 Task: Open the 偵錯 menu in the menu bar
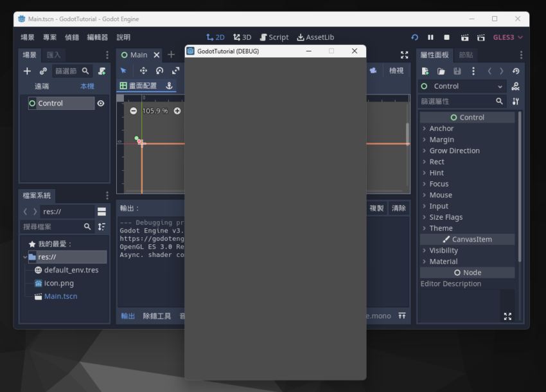tap(72, 37)
